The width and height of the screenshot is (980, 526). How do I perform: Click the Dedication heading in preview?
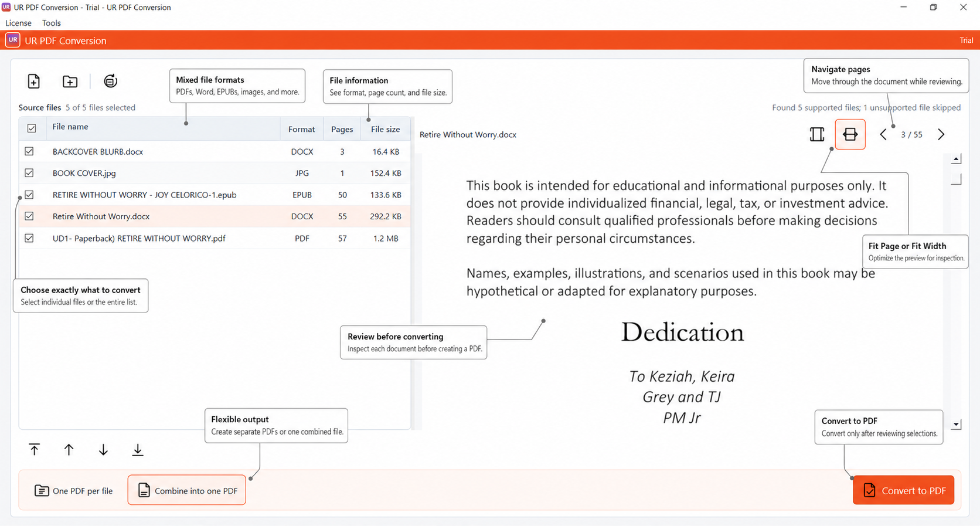[x=682, y=332]
